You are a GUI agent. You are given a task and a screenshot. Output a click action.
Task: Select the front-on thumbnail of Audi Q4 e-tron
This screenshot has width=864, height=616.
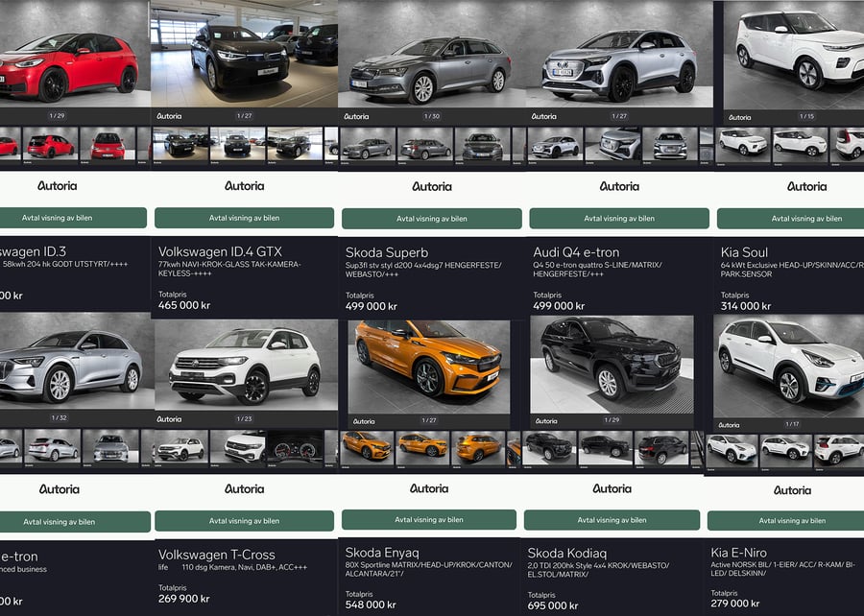point(669,146)
